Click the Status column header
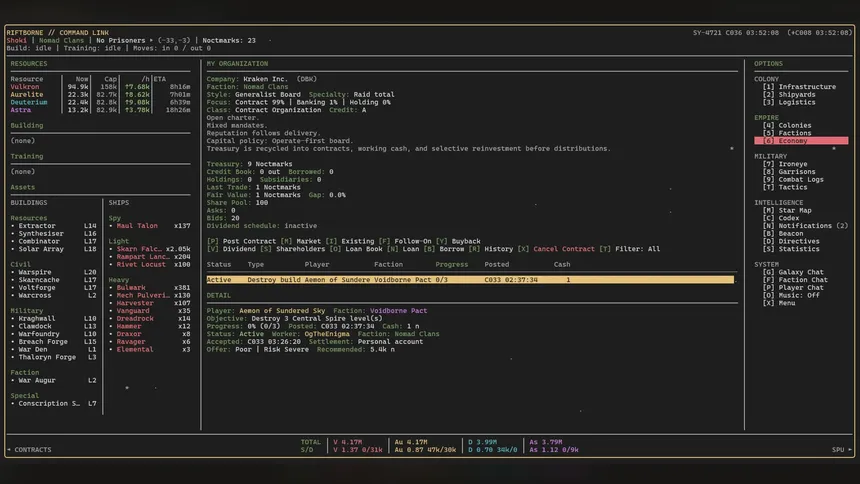 219,264
